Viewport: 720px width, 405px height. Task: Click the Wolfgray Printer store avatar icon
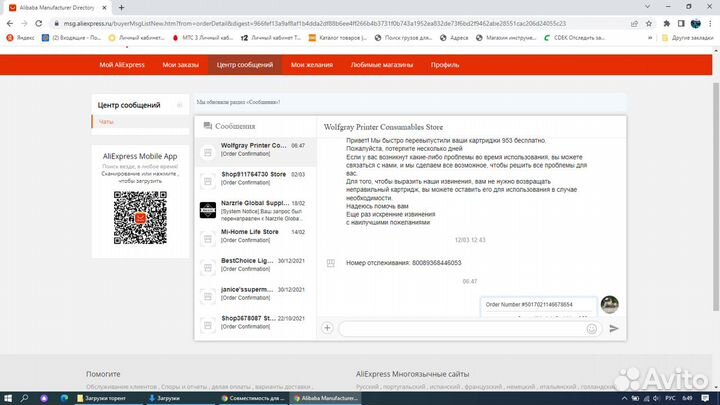click(208, 152)
